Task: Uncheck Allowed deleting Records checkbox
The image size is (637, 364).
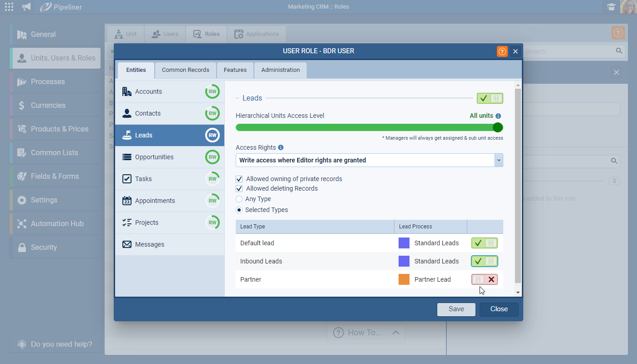Action: (239, 188)
